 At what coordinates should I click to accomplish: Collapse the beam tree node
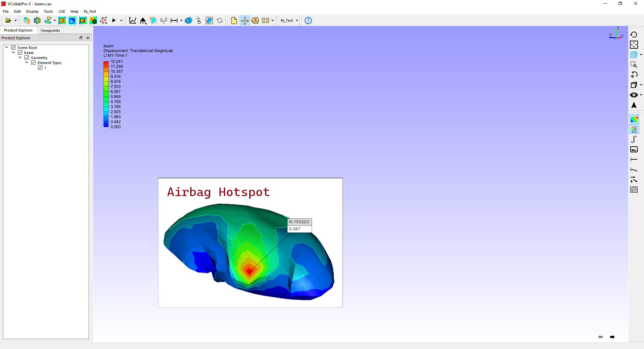point(13,53)
